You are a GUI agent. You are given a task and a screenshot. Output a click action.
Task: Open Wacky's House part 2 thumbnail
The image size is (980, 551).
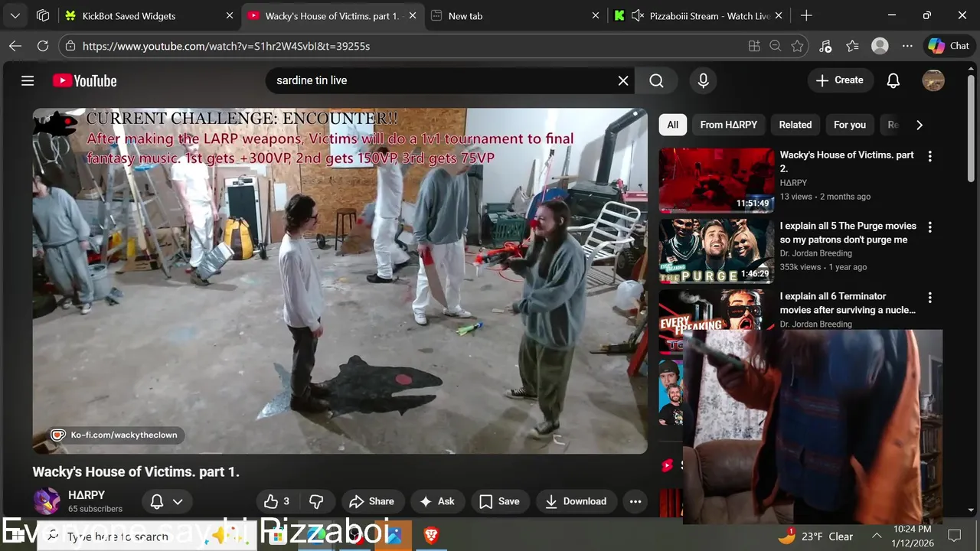click(717, 180)
